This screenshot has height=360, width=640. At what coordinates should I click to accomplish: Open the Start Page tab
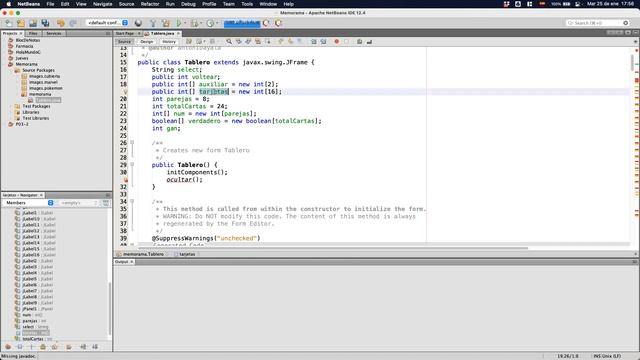click(x=125, y=33)
